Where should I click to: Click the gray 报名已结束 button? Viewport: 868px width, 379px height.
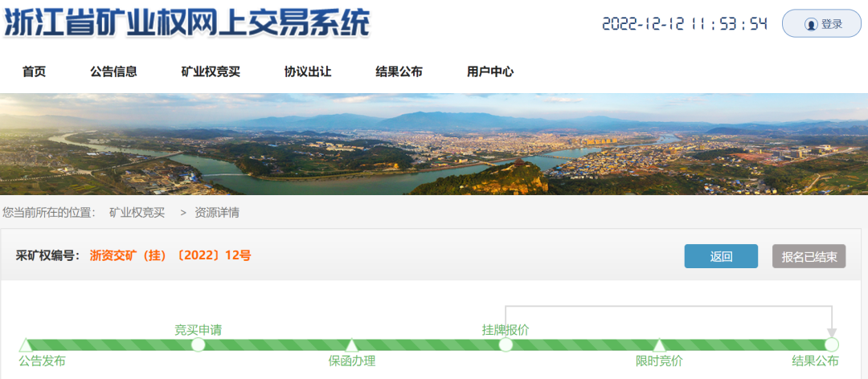point(809,256)
